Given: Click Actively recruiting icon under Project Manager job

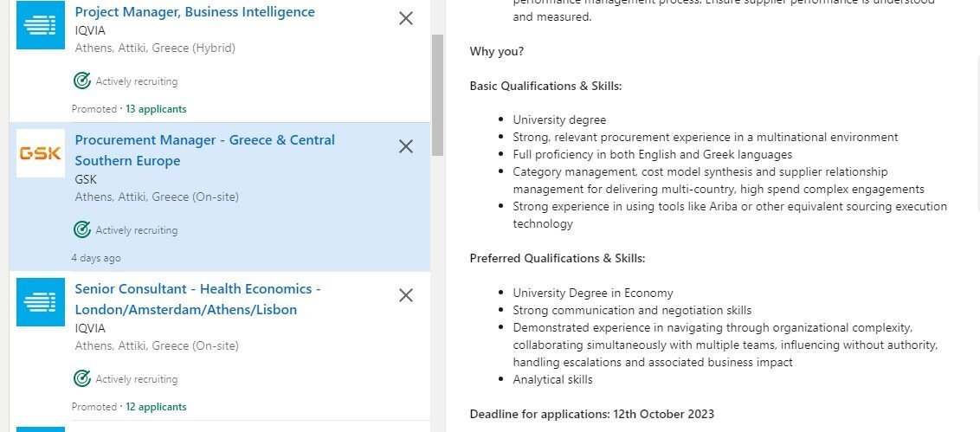Looking at the screenshot, I should click(x=82, y=81).
